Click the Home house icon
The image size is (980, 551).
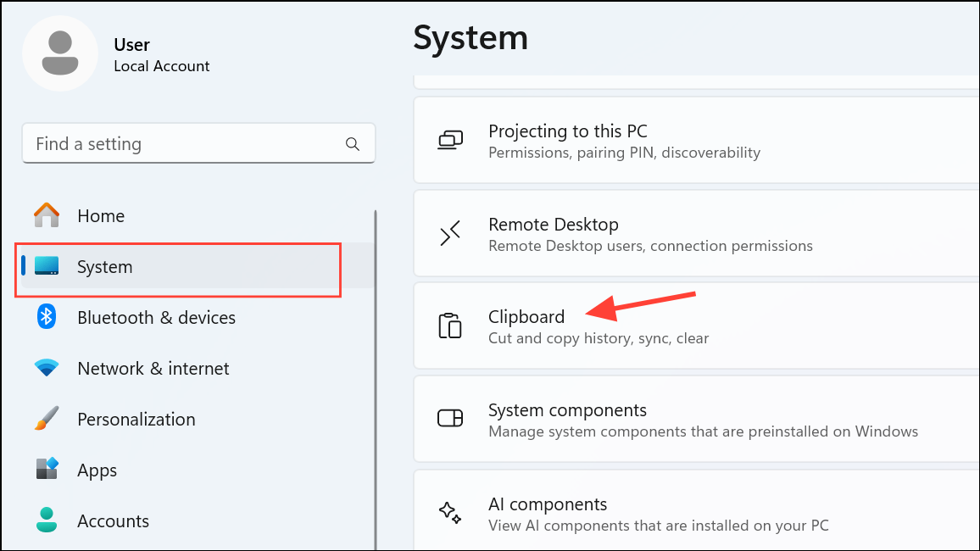pos(47,216)
